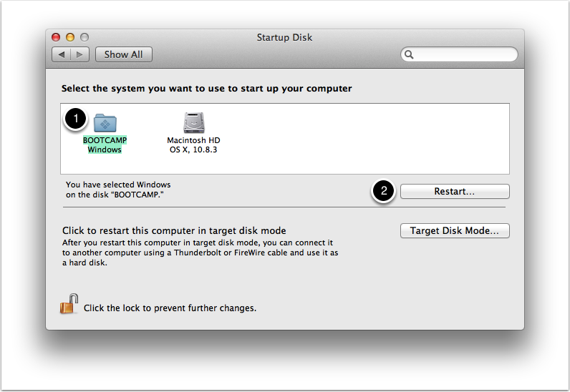This screenshot has width=570, height=392.
Task: Select the BOOTCAMP Windows folder icon
Action: [105, 122]
